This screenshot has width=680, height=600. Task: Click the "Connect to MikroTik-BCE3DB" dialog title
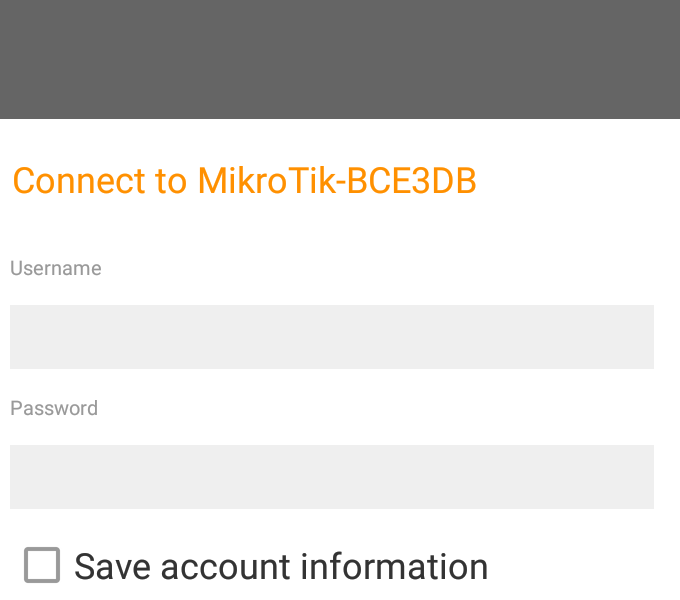coord(244,181)
